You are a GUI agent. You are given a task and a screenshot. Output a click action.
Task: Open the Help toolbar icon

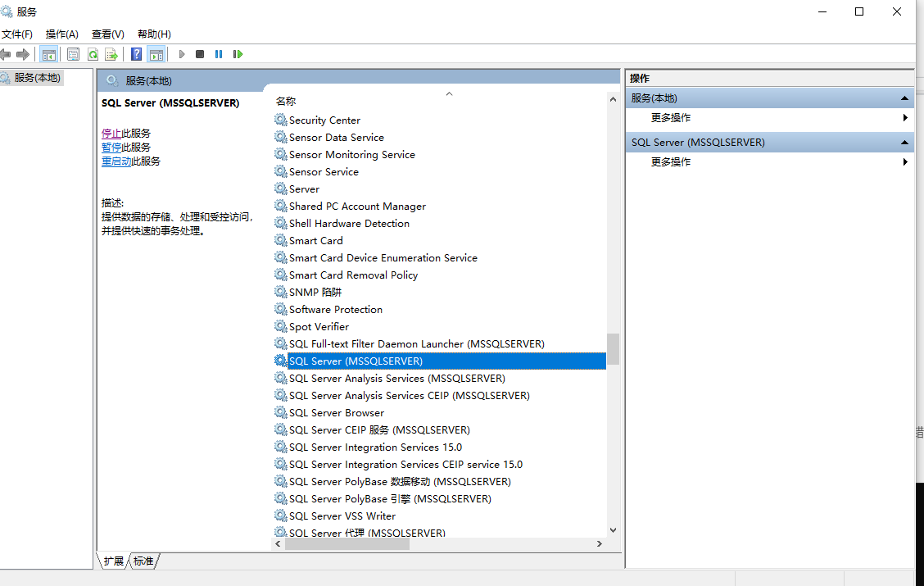click(136, 54)
